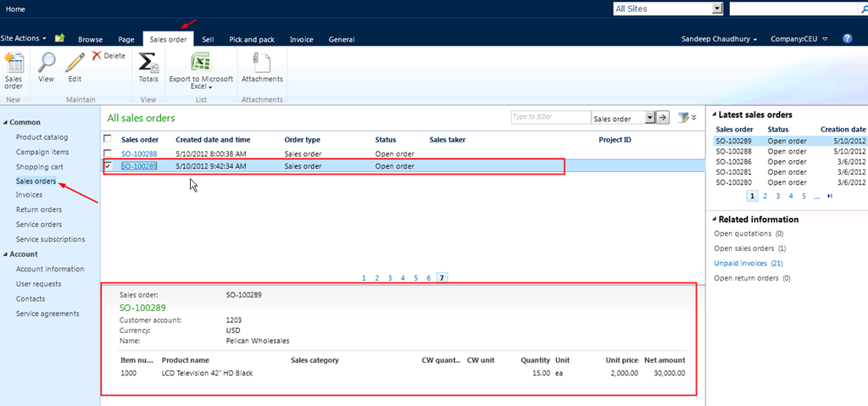Open Return orders in the sidebar
Viewport: 868px width, 406px height.
[39, 209]
